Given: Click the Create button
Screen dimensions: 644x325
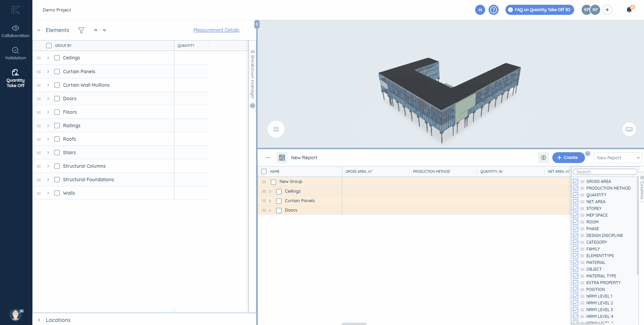Looking at the screenshot, I should [568, 158].
